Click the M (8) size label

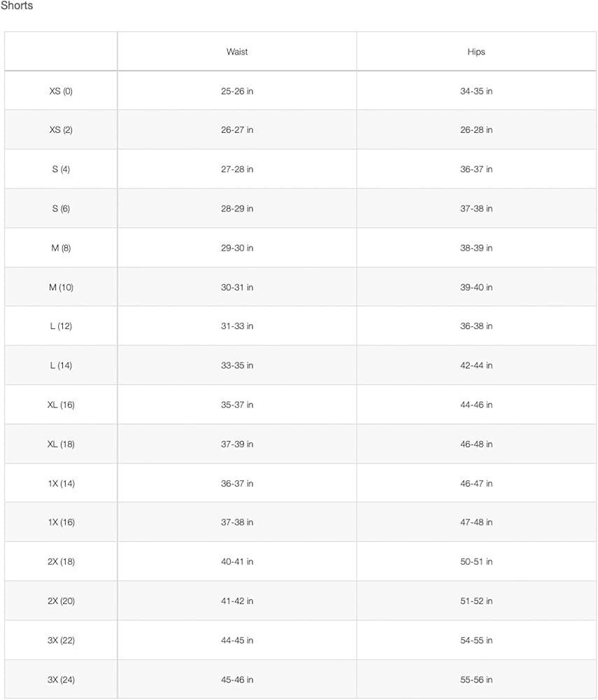61,248
